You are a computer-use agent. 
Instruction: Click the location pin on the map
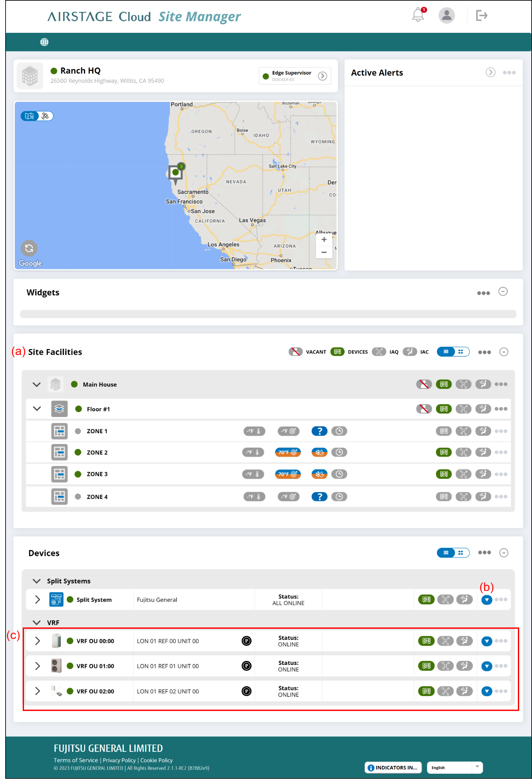(175, 173)
